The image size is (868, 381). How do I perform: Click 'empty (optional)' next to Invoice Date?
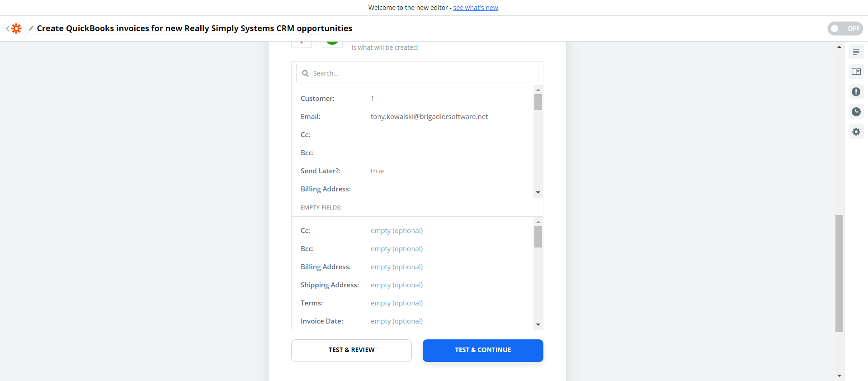[x=396, y=321]
